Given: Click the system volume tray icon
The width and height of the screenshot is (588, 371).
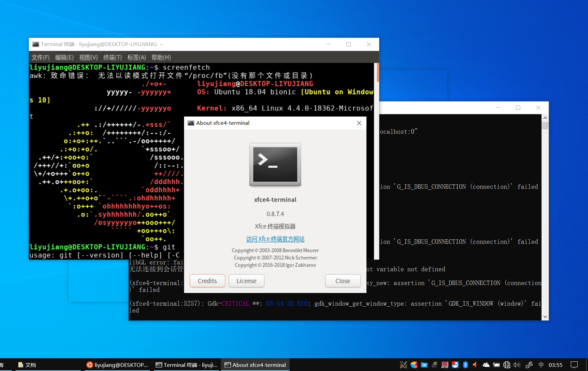Looking at the screenshot, I should pyautogui.click(x=517, y=365).
